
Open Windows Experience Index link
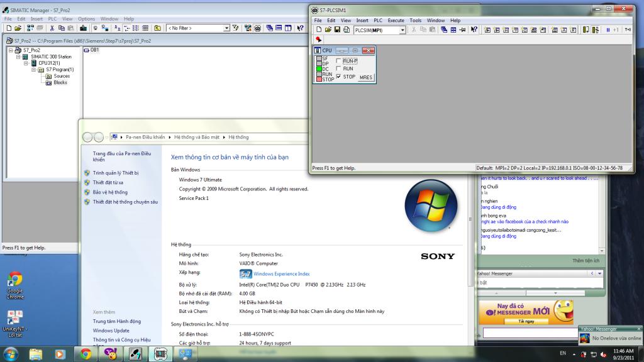[x=281, y=274]
